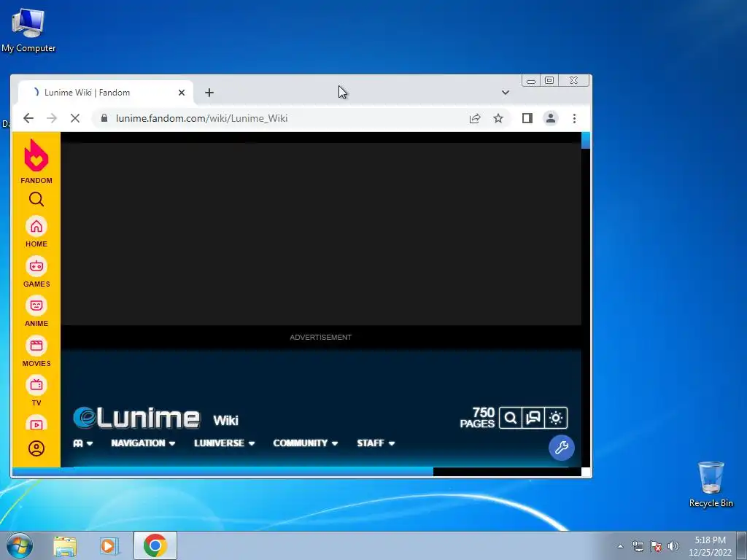View site information lock icon

[104, 118]
